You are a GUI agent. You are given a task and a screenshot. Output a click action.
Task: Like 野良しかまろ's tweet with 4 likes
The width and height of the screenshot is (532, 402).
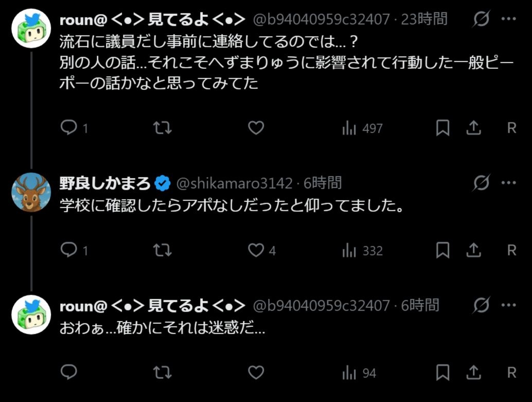pos(256,250)
